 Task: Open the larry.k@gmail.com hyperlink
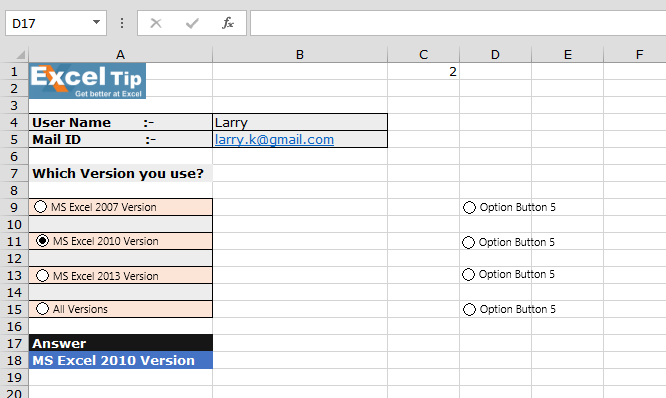pos(274,139)
